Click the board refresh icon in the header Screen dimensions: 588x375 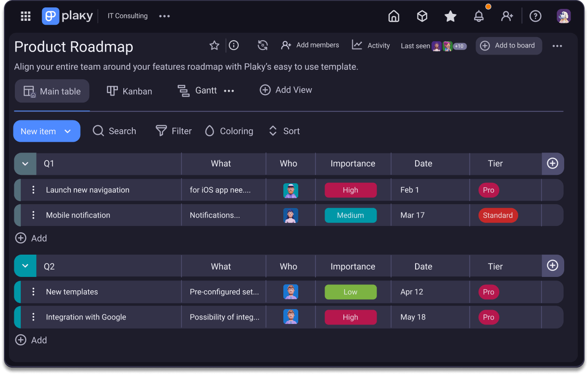tap(263, 45)
